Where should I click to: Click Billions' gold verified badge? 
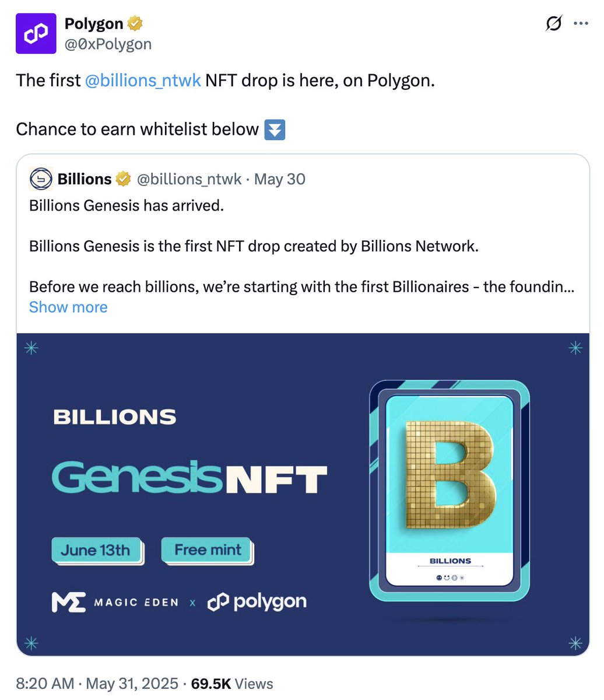123,179
